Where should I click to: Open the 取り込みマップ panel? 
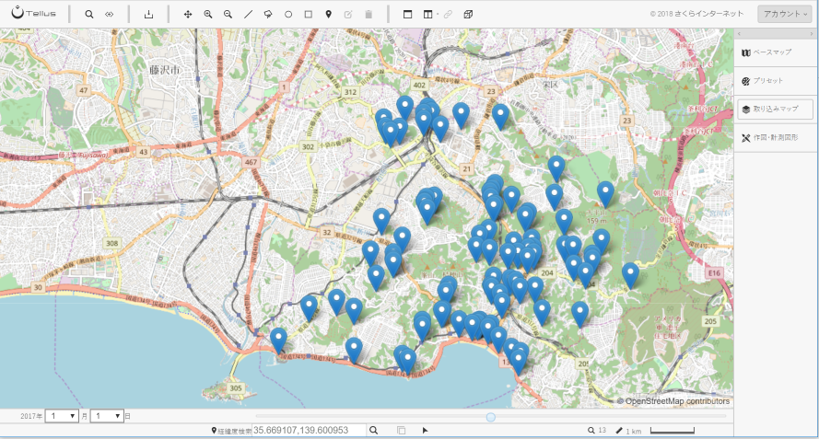click(775, 109)
